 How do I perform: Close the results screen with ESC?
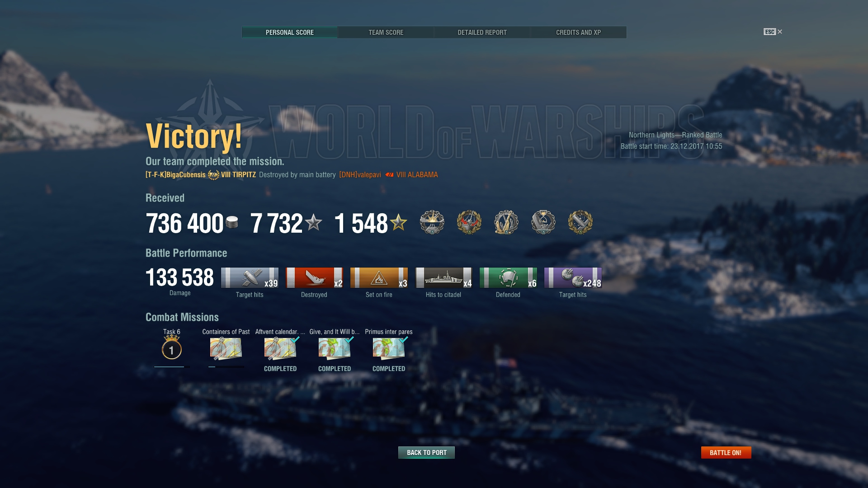click(773, 32)
